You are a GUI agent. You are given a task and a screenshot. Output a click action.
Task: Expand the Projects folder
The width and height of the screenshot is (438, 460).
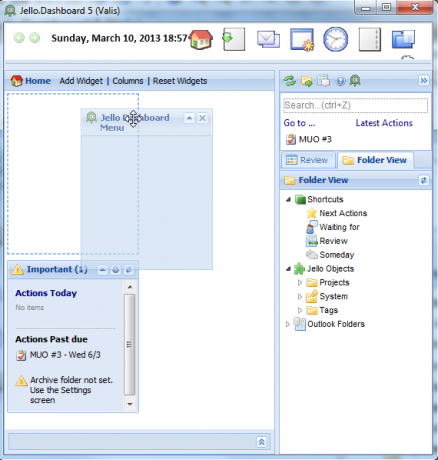point(300,283)
